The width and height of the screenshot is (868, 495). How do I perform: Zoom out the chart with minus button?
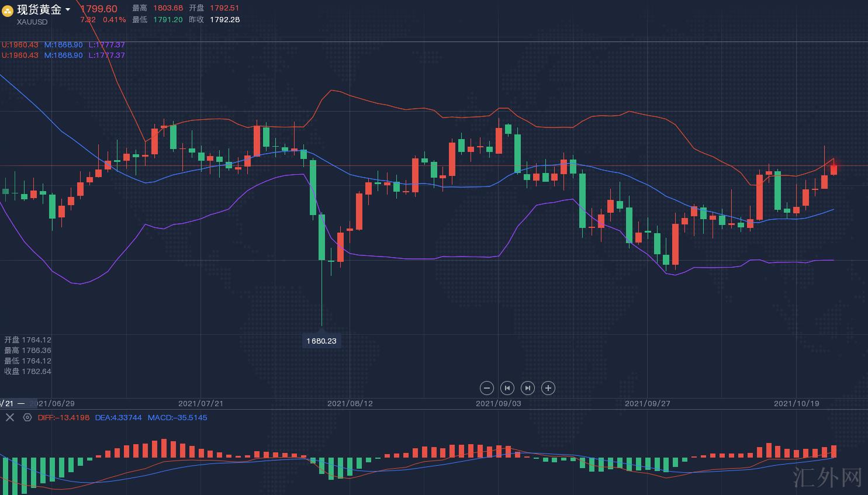(x=486, y=388)
